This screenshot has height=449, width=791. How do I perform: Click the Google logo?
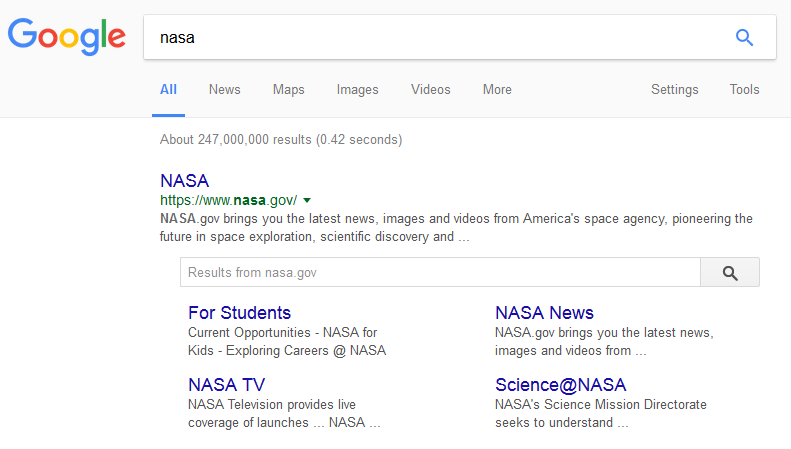tap(67, 37)
